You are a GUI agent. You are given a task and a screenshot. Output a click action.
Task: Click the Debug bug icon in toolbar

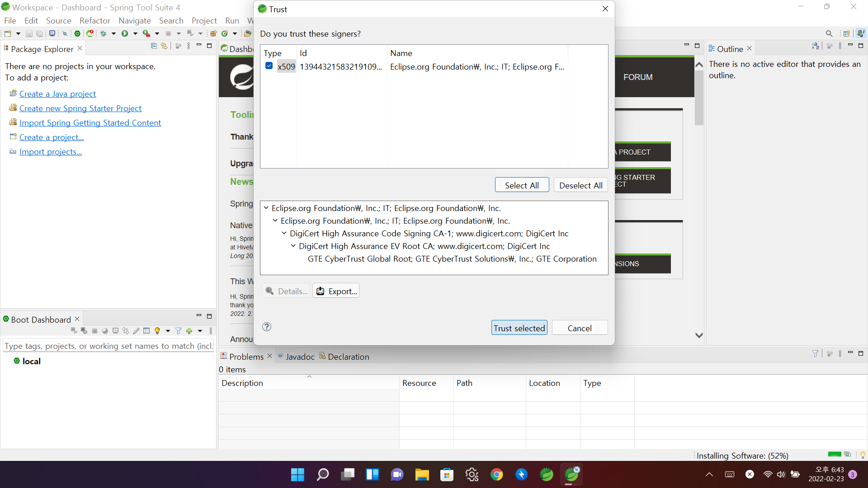tap(104, 33)
